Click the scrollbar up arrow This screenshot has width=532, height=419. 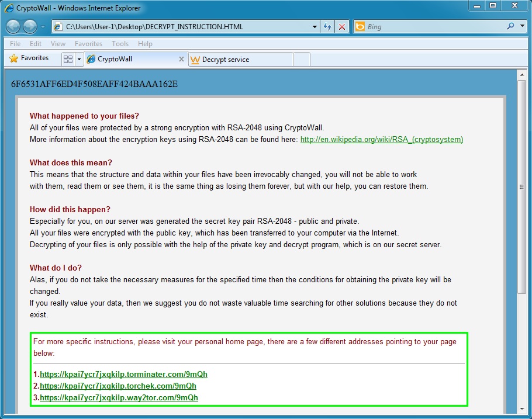[522, 75]
